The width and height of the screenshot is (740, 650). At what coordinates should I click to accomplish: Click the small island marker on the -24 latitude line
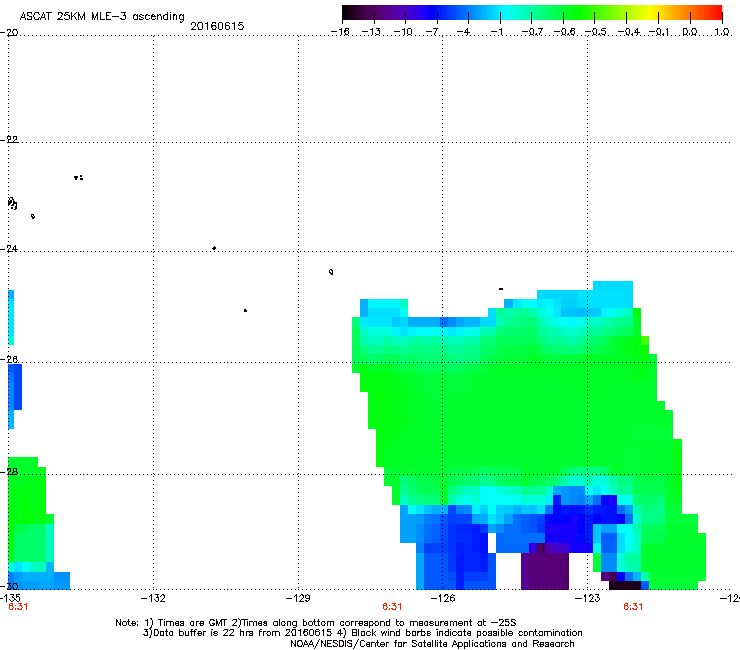point(214,248)
